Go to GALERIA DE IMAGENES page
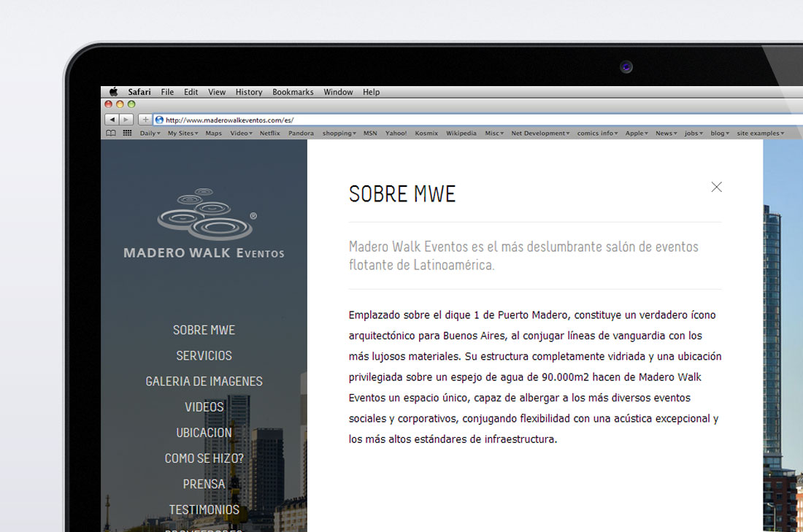Screen dimensions: 803x532 point(204,381)
